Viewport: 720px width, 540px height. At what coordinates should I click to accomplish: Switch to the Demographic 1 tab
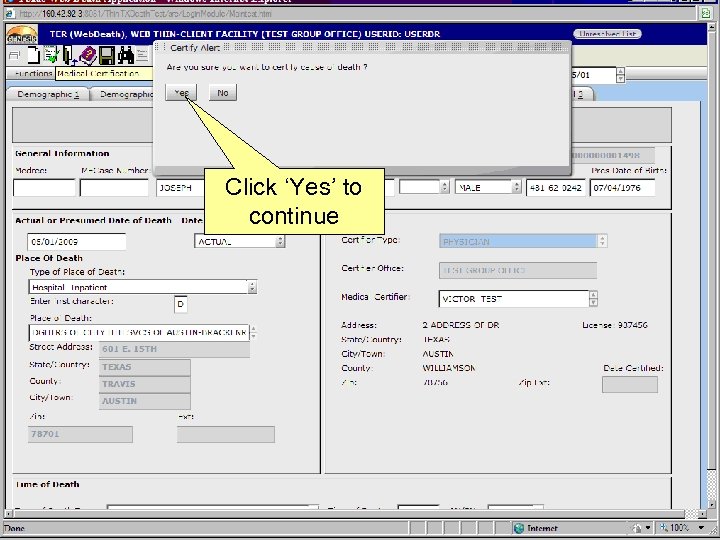click(x=48, y=94)
